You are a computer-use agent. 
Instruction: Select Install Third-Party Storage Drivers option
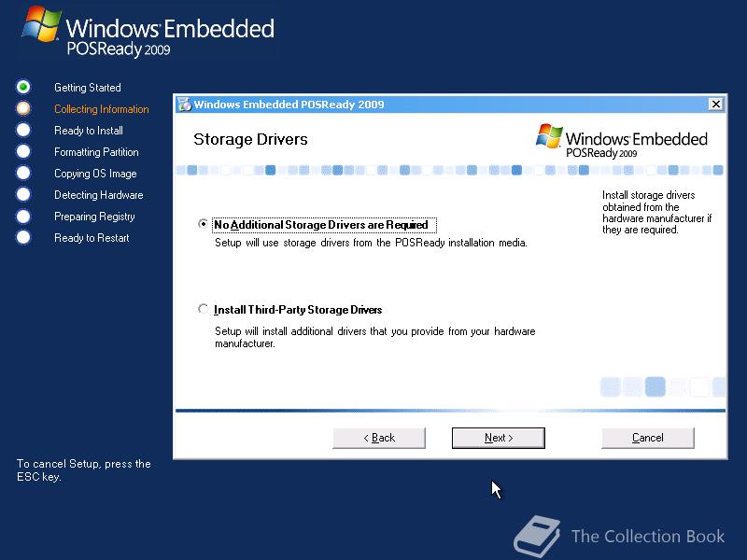click(x=203, y=309)
